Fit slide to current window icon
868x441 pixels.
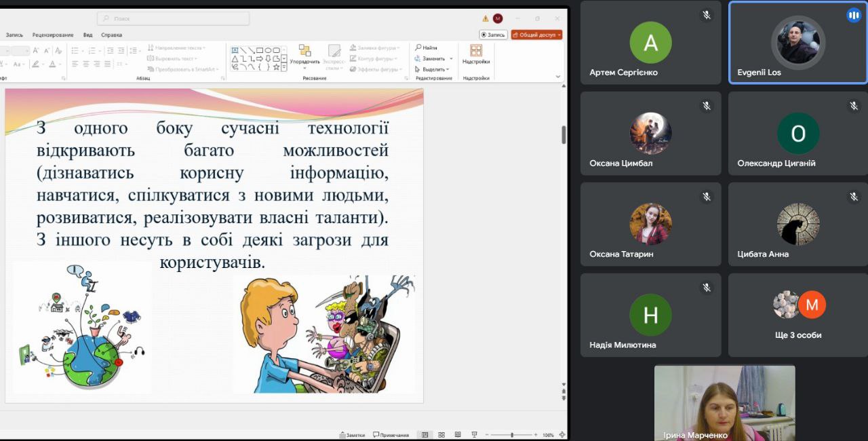click(x=562, y=435)
